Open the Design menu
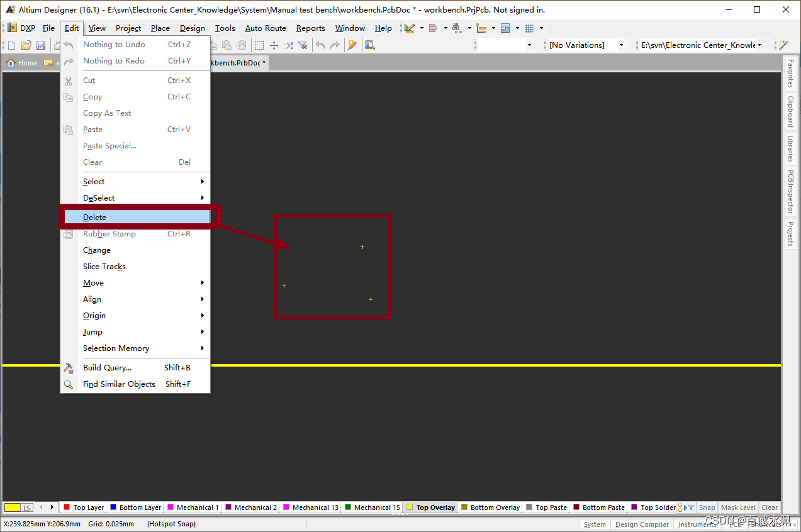 coord(192,28)
